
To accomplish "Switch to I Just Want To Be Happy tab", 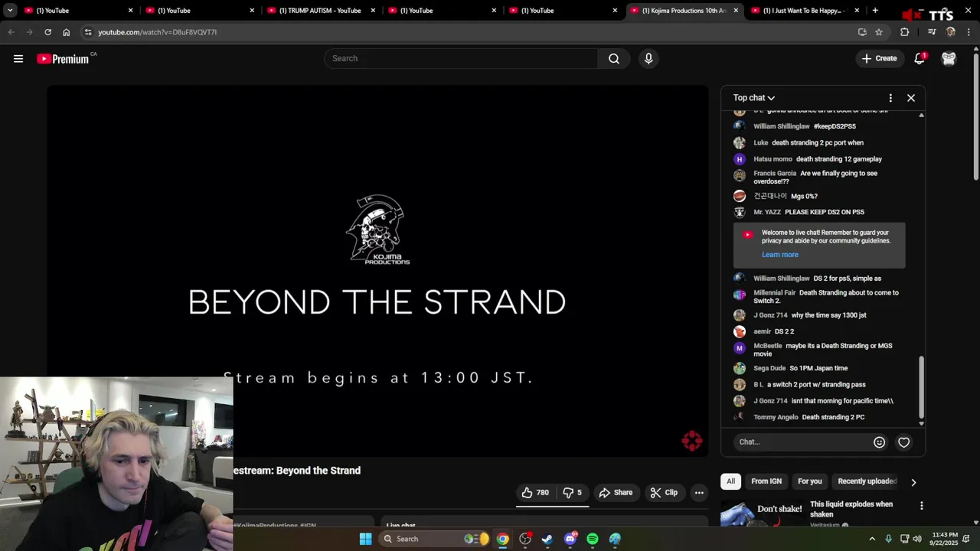I will [804, 11].
